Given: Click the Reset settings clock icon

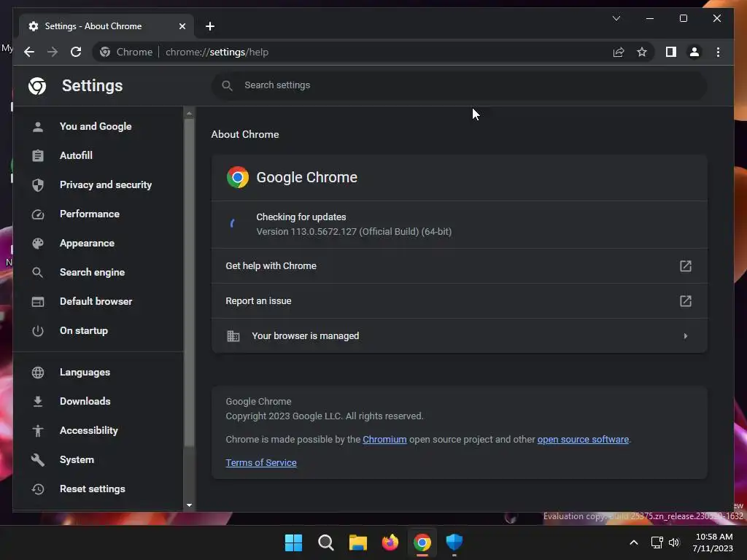Looking at the screenshot, I should tap(38, 489).
